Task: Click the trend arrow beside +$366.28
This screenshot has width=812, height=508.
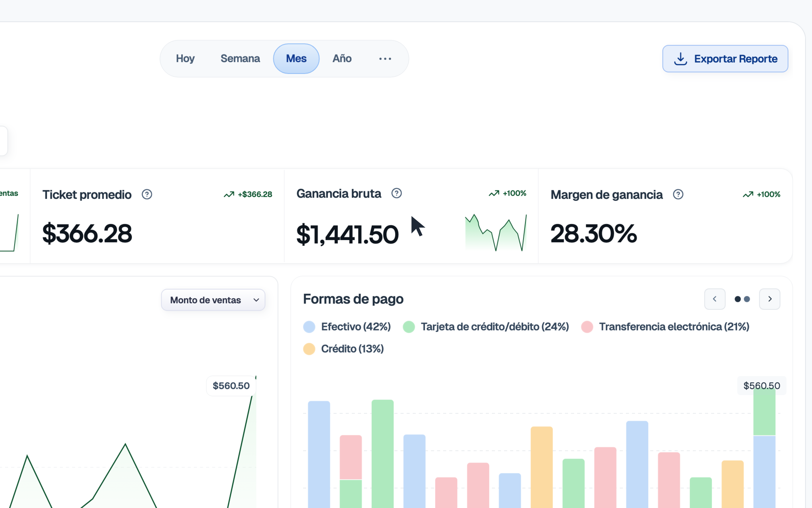Action: (x=229, y=194)
